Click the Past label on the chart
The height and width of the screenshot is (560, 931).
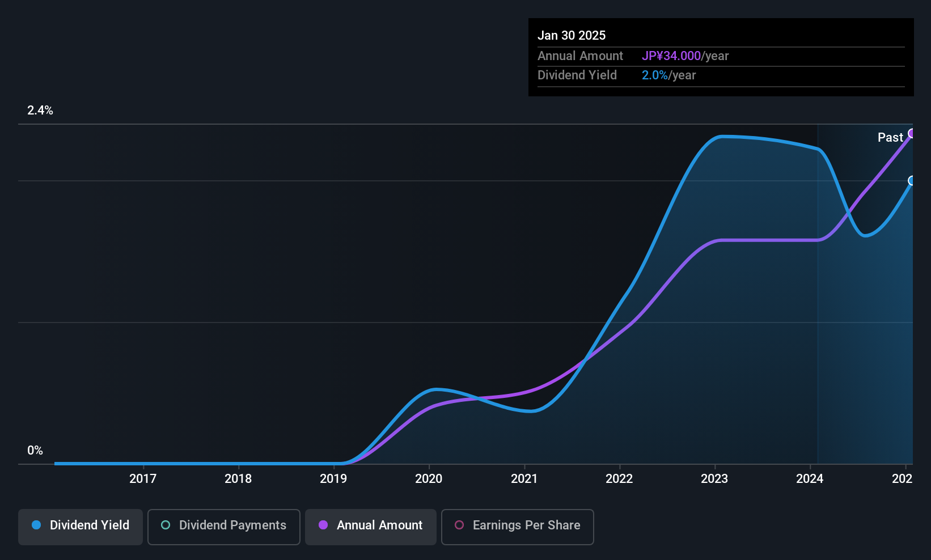(x=890, y=137)
